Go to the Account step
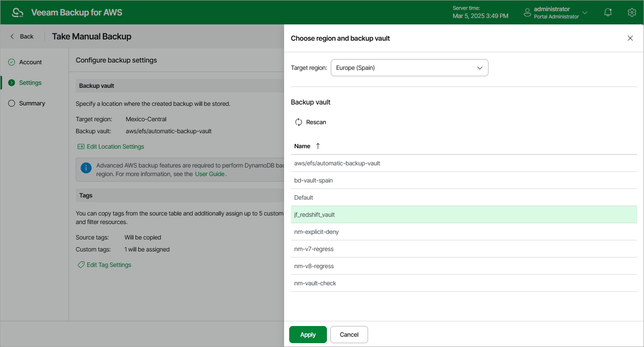This screenshot has width=644, height=347. tap(30, 62)
